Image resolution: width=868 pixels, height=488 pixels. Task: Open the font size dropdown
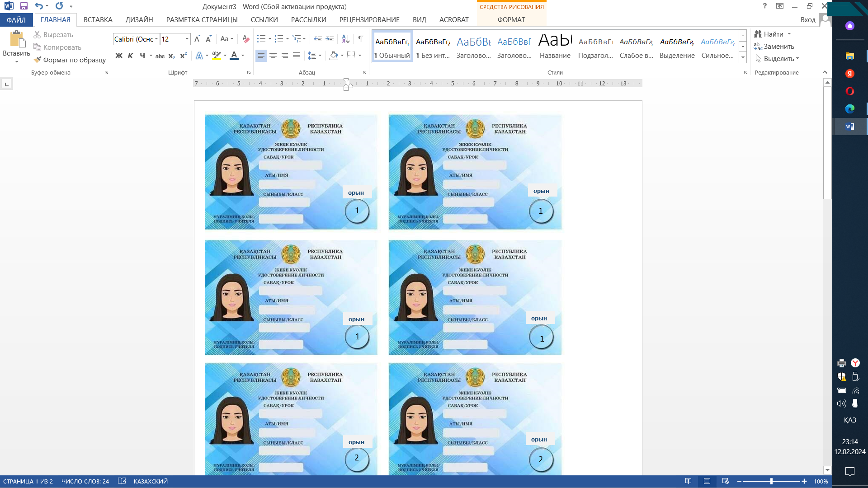tap(187, 39)
